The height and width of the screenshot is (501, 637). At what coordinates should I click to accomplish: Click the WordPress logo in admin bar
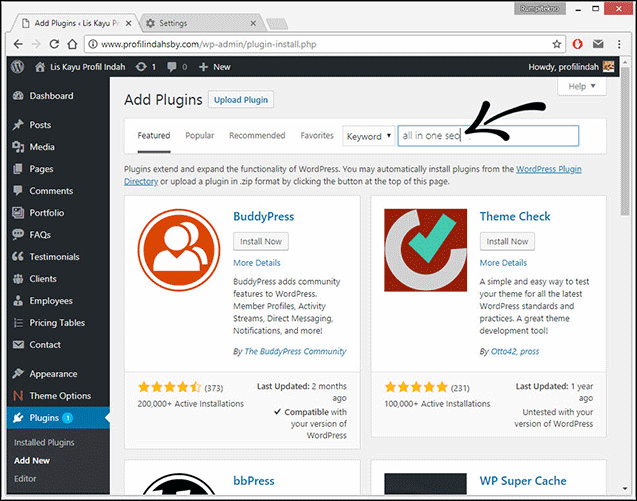pyautogui.click(x=17, y=67)
